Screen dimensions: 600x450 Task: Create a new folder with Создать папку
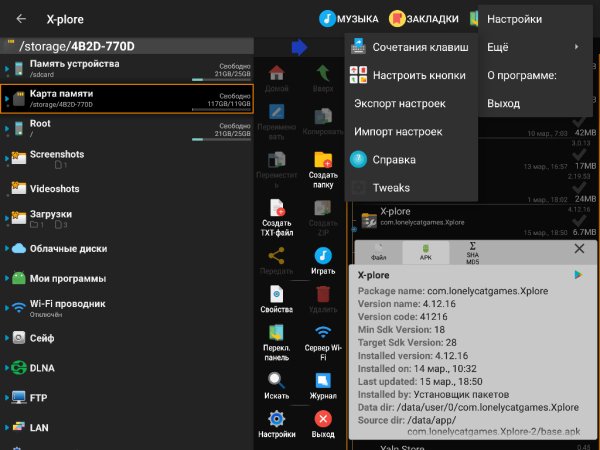click(x=323, y=170)
